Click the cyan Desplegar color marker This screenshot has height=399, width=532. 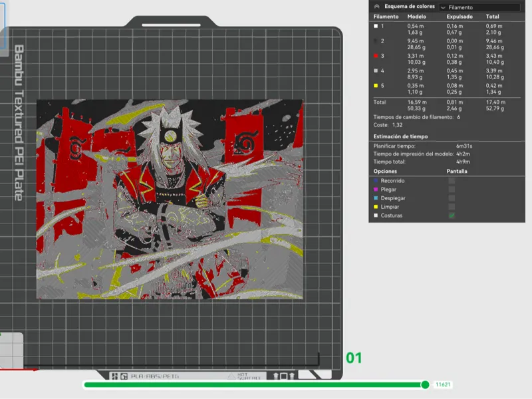[x=376, y=198]
